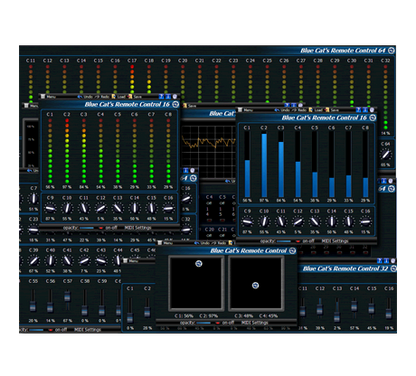Click C57 fader in Remote Control 64 window
Image resolution: width=416 pixels, height=376 pixels.
67,296
